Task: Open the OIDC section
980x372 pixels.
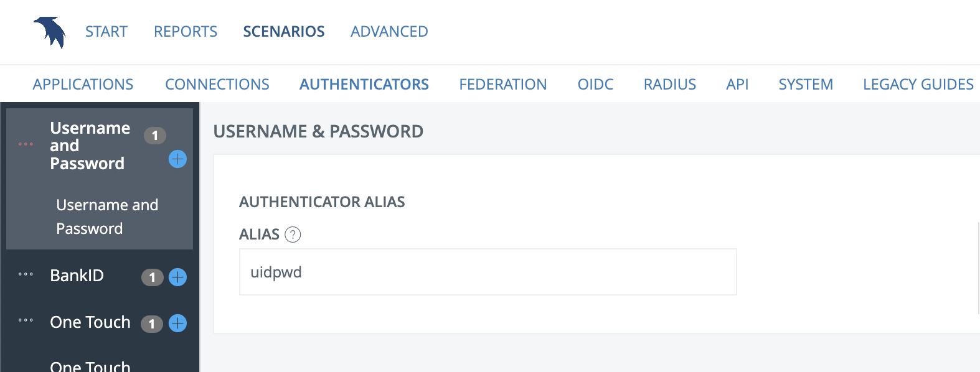Action: pos(595,84)
